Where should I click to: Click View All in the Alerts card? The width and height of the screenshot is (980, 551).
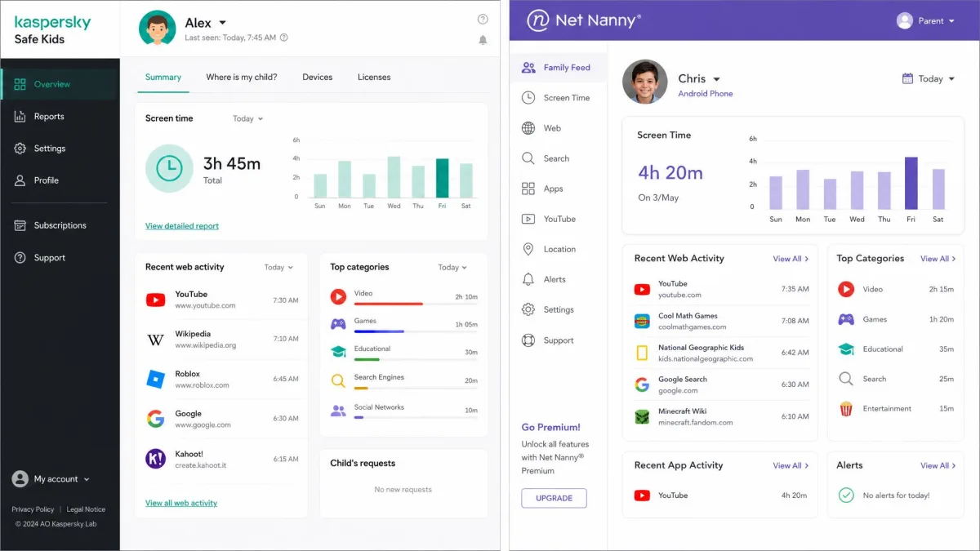coord(938,466)
